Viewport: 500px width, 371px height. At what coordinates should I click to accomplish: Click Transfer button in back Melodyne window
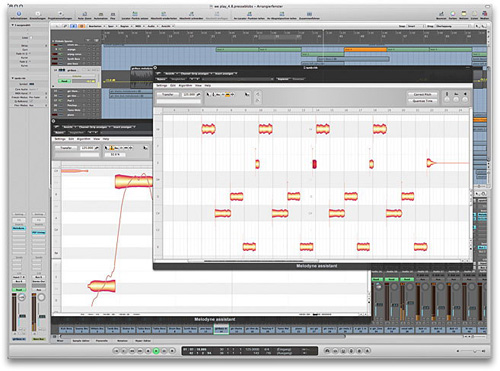point(66,148)
